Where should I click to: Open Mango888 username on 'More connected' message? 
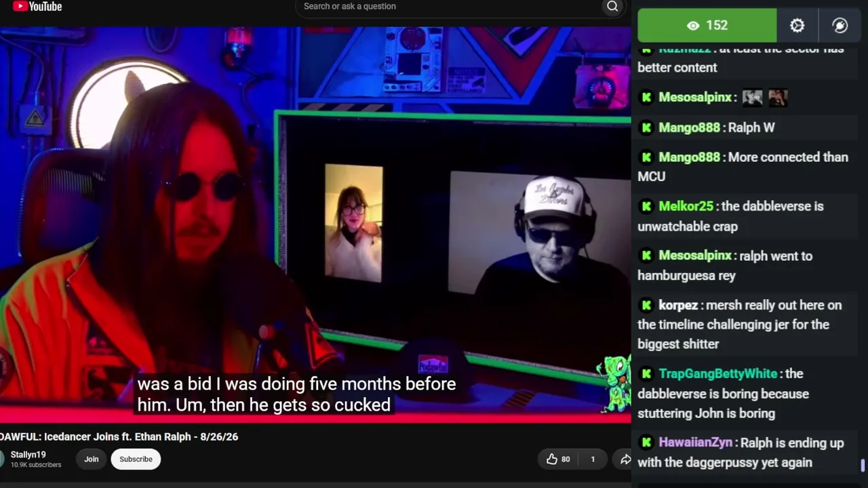(x=689, y=157)
